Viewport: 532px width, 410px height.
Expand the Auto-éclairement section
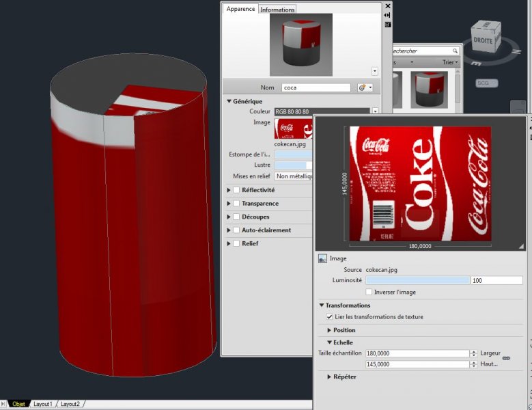229,230
